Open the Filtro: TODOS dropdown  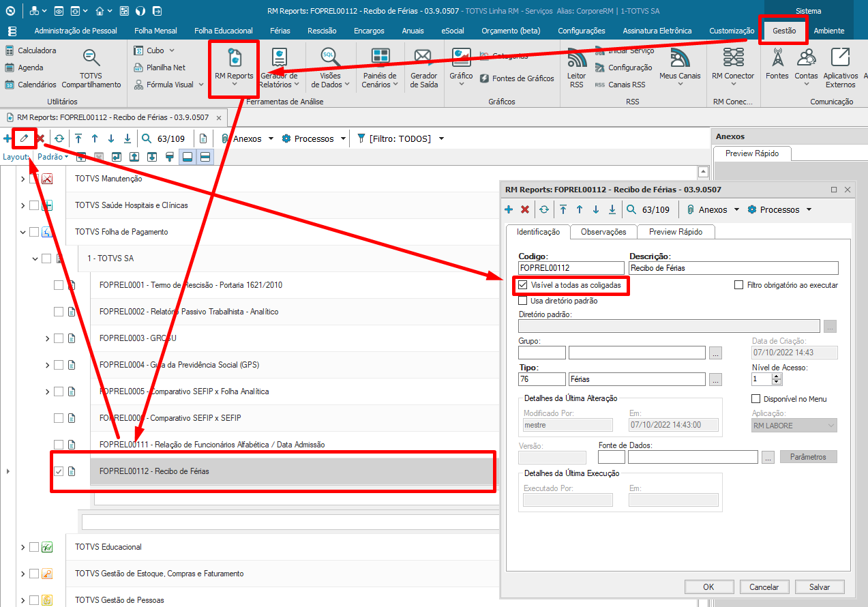[x=441, y=138]
